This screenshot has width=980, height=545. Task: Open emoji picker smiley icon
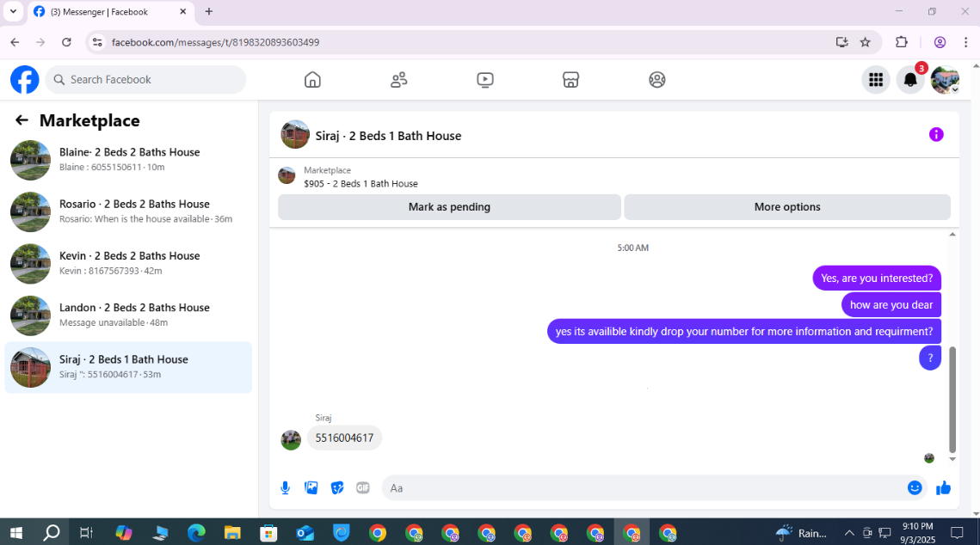click(x=915, y=488)
